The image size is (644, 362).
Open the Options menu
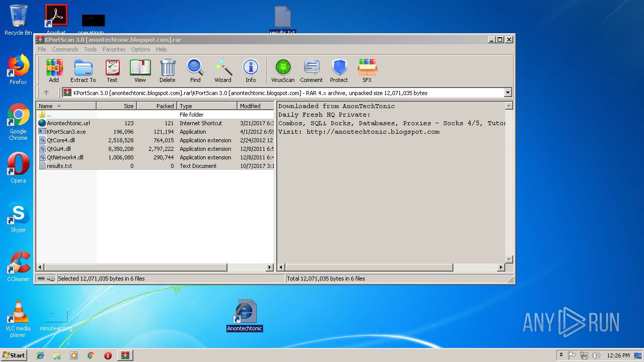tap(141, 49)
